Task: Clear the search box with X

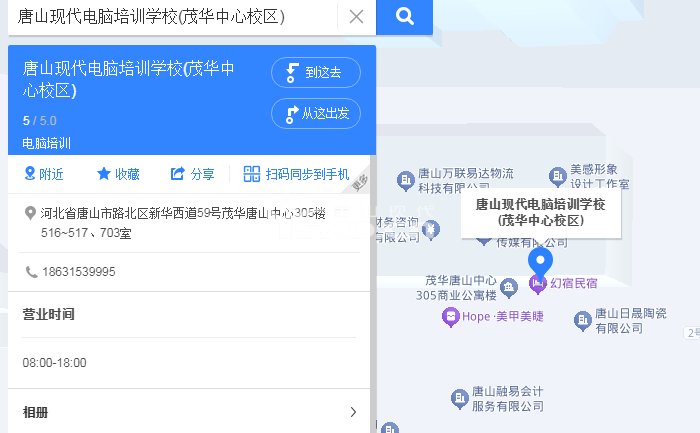Action: click(356, 17)
